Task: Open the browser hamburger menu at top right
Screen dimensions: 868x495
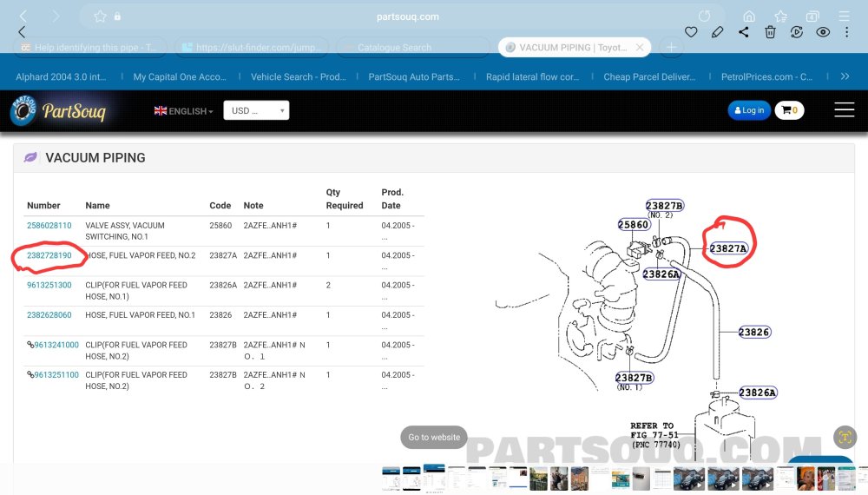Action: (x=845, y=16)
